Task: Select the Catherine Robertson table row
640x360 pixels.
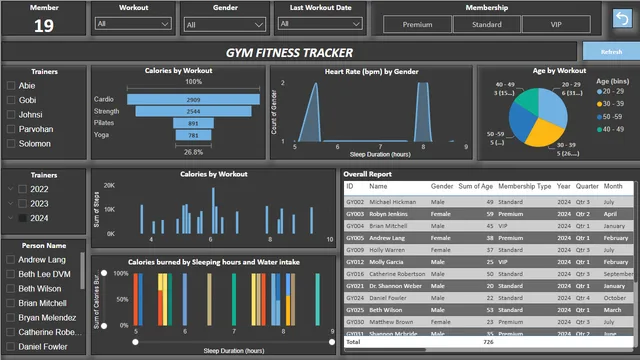Action: click(489, 274)
